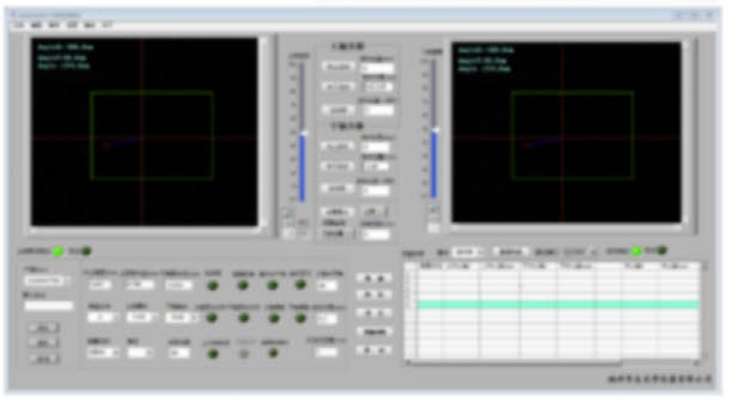The width and height of the screenshot is (730, 400).
Task: Click the bright green status LED above the data table
Action: click(x=635, y=251)
